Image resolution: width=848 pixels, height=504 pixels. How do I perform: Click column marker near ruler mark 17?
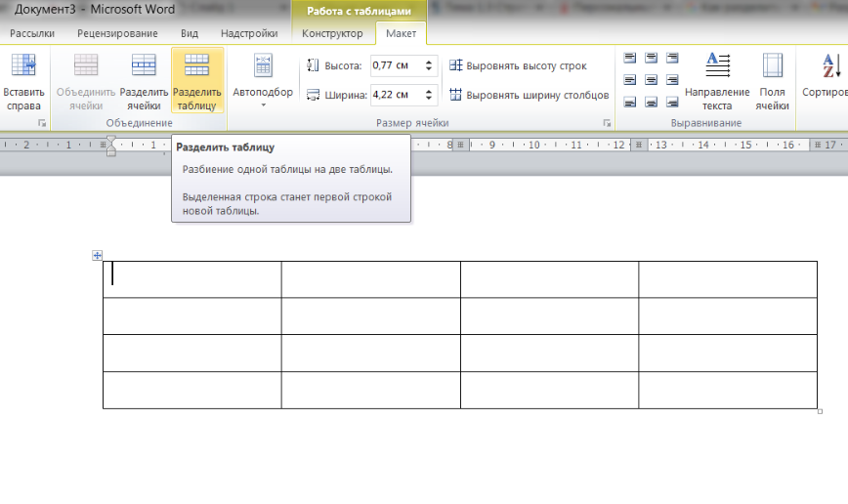(x=817, y=145)
